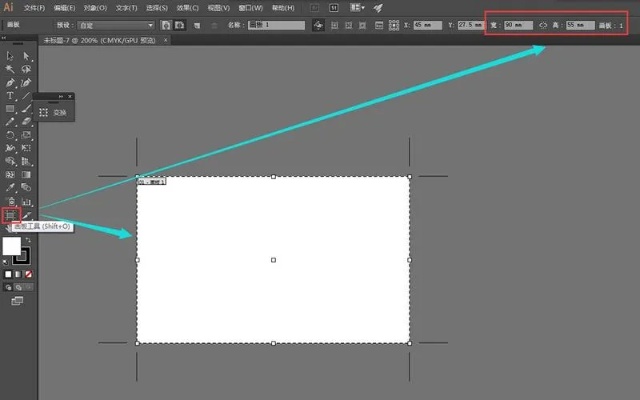This screenshot has width=640, height=400.
Task: Select the Selection tool (black arrow)
Action: coord(10,56)
